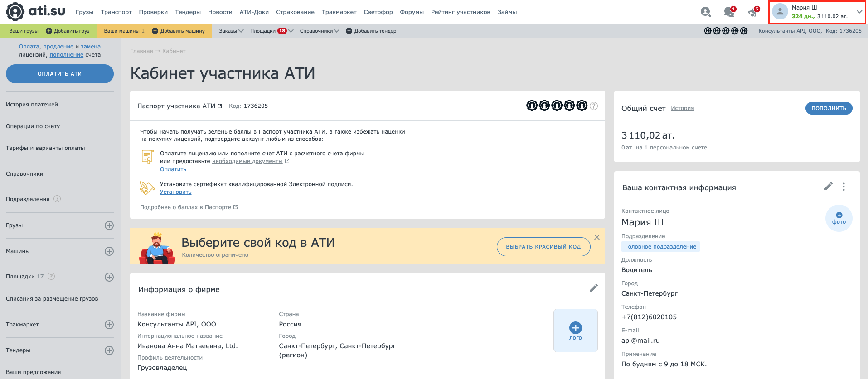Click Добавить груз plus button
Screen dimensions: 868x379
click(68, 31)
